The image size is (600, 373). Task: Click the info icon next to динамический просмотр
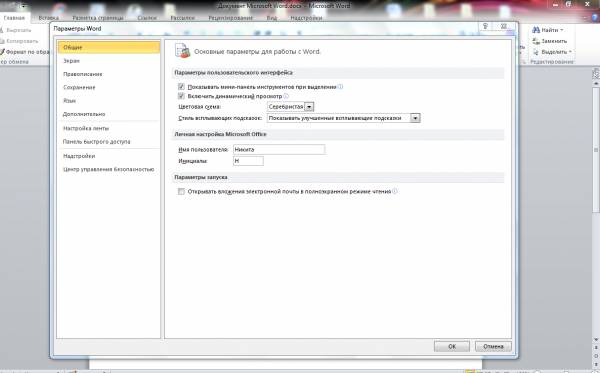(286, 96)
